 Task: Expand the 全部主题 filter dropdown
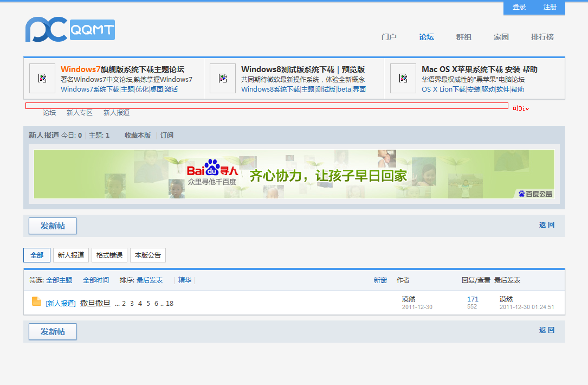coord(59,280)
